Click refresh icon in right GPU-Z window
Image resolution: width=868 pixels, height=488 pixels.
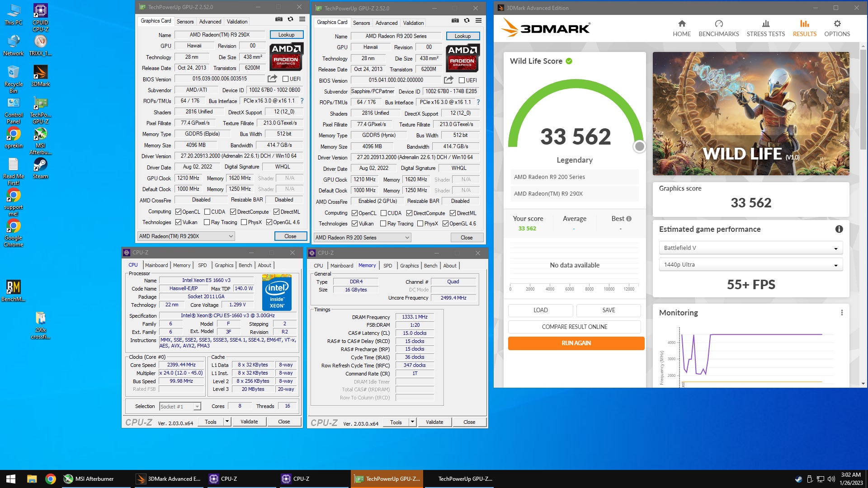pyautogui.click(x=467, y=21)
